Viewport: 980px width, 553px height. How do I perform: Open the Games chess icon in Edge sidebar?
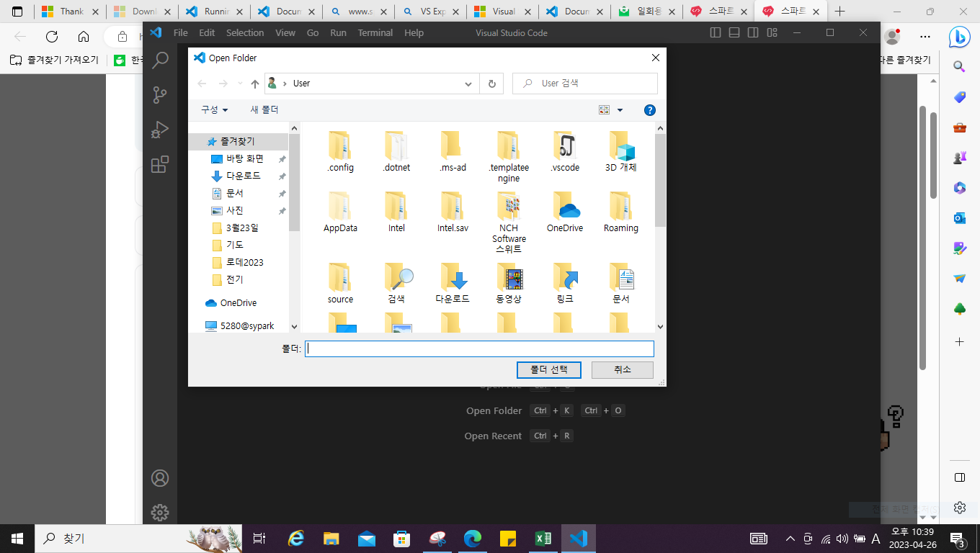[959, 158]
